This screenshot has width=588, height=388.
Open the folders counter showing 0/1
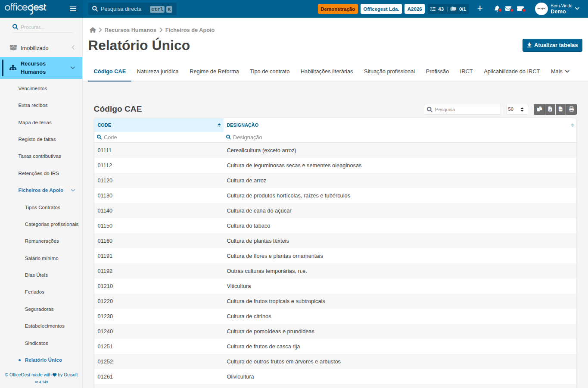[x=458, y=9]
